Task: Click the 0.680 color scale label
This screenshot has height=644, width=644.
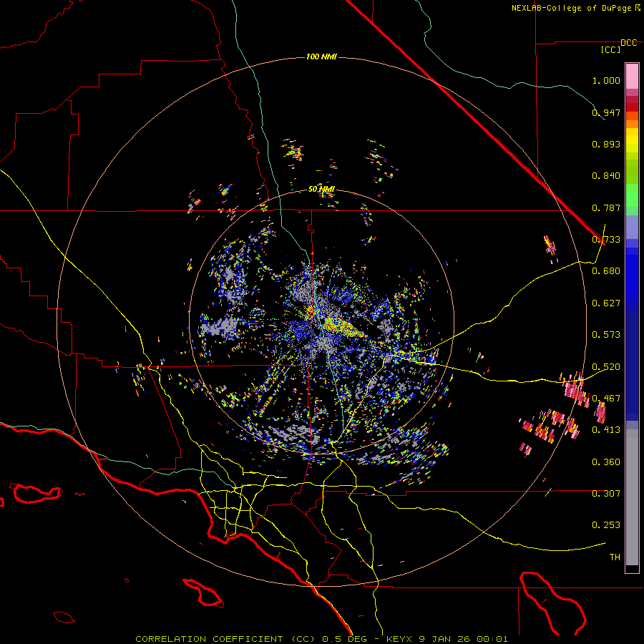Action: click(x=606, y=271)
